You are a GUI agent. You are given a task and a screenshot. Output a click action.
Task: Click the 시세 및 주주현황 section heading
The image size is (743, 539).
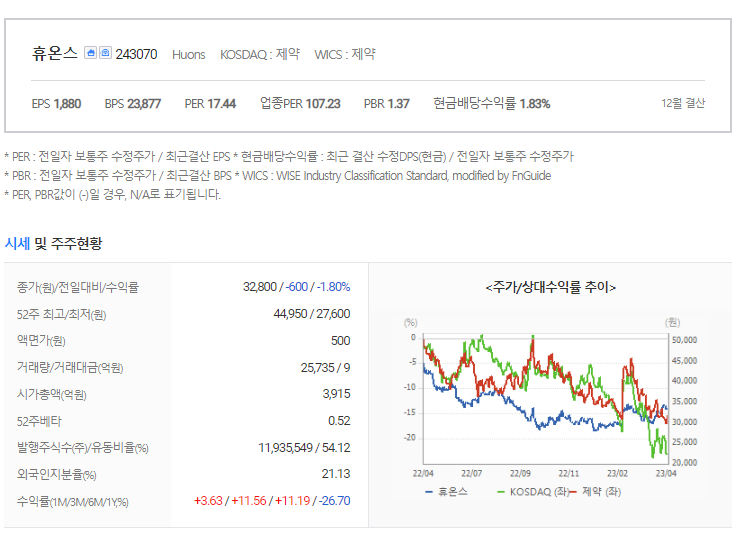click(54, 244)
